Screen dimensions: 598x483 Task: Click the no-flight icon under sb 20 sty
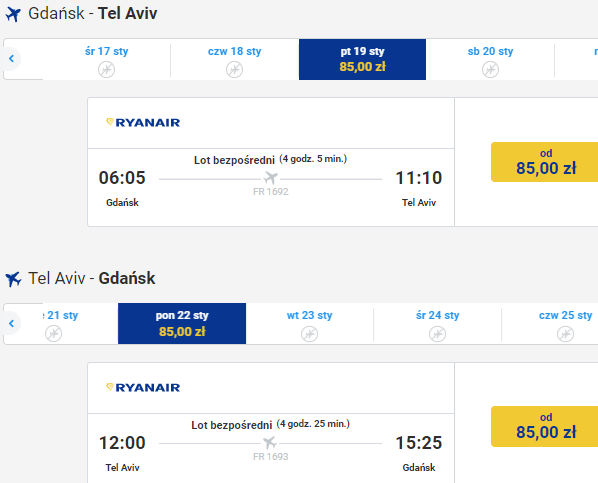[x=490, y=70]
